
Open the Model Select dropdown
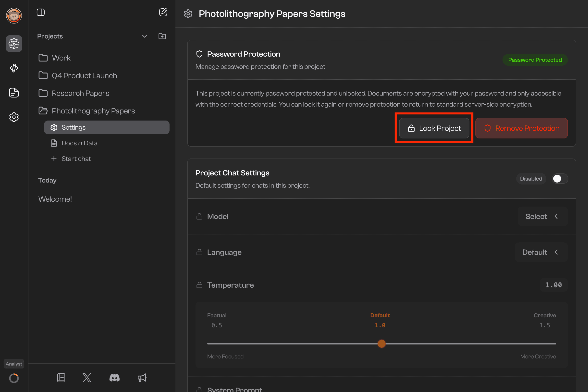tap(542, 216)
